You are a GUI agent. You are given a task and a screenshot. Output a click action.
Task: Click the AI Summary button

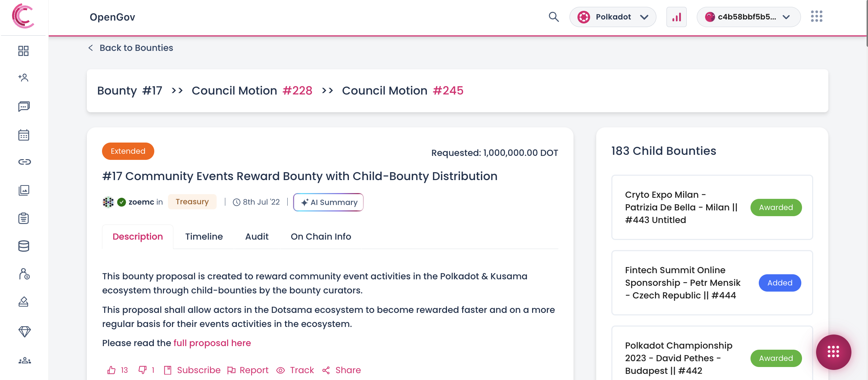[x=328, y=202]
